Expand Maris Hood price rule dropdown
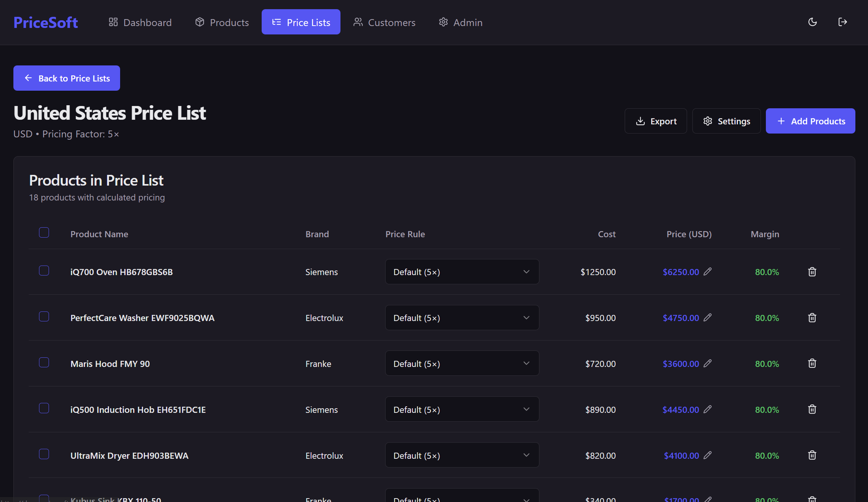Viewport: 868px width, 502px height. (462, 363)
